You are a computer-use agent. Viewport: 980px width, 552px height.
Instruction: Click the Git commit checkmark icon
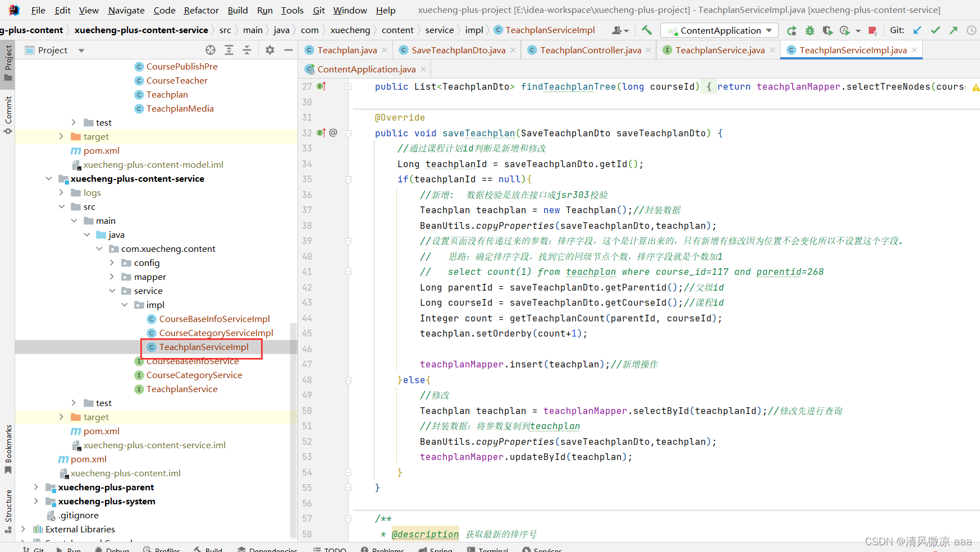click(x=935, y=30)
